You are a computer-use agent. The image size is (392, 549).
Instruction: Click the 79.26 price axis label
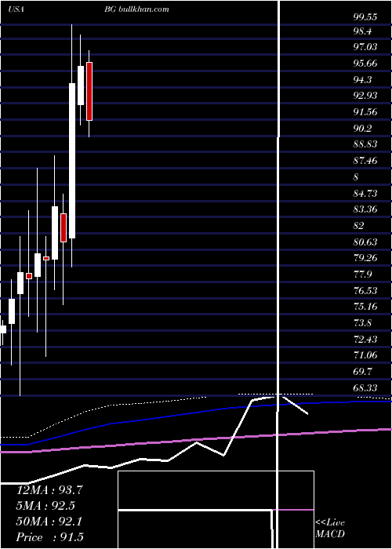click(365, 258)
